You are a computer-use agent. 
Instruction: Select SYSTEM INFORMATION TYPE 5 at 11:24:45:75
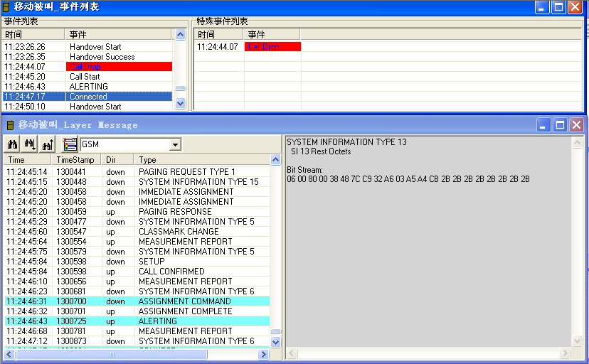pos(137,252)
